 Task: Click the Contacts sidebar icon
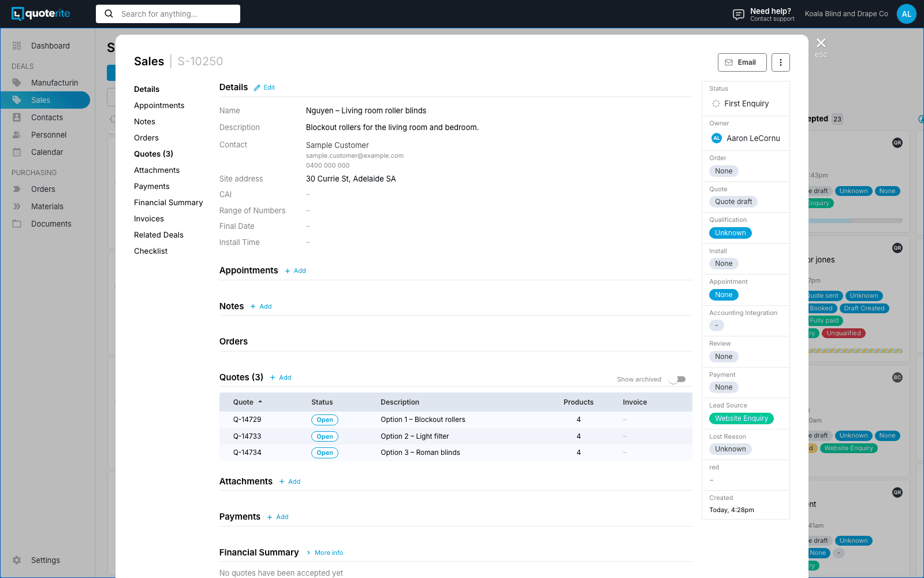tap(17, 117)
